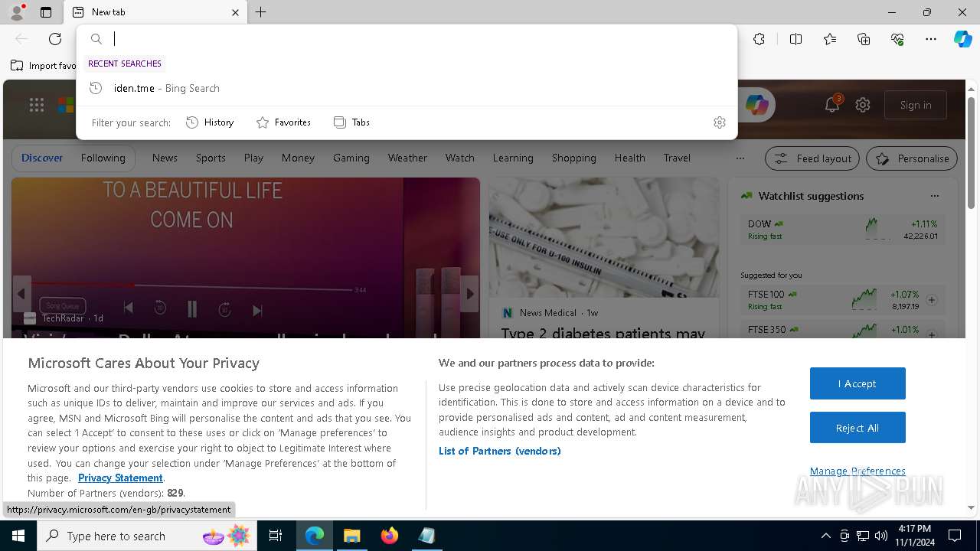Filter search by Favorites

pyautogui.click(x=284, y=122)
